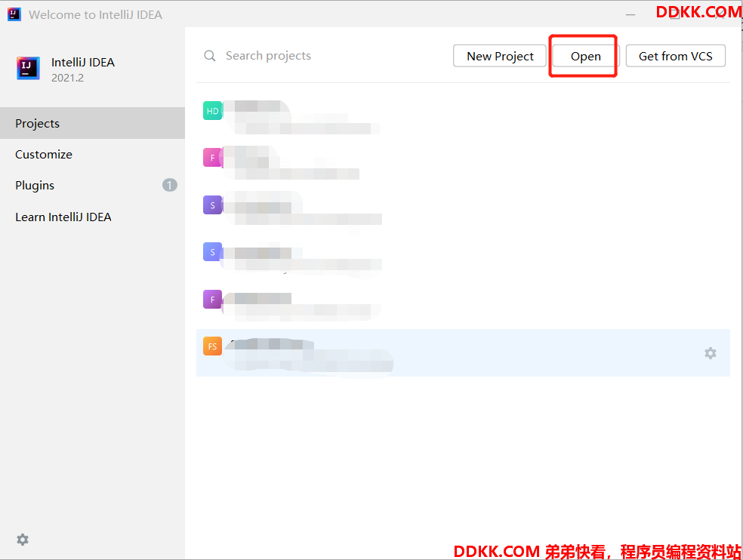
Task: Select the pink F project icon
Action: 213,158
